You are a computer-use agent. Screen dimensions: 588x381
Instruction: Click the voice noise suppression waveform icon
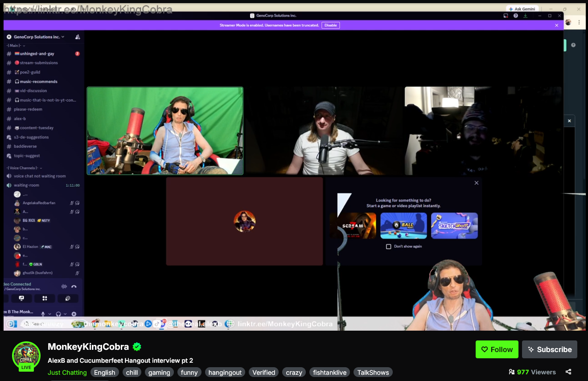[x=64, y=287]
